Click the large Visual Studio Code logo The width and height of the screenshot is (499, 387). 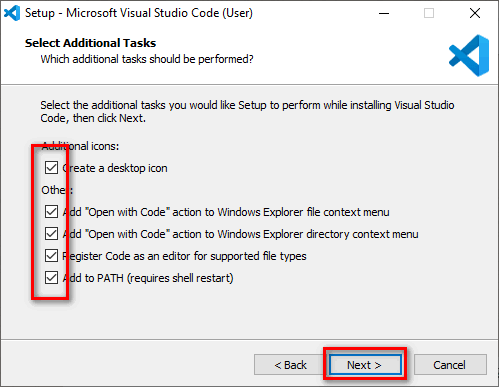click(469, 55)
